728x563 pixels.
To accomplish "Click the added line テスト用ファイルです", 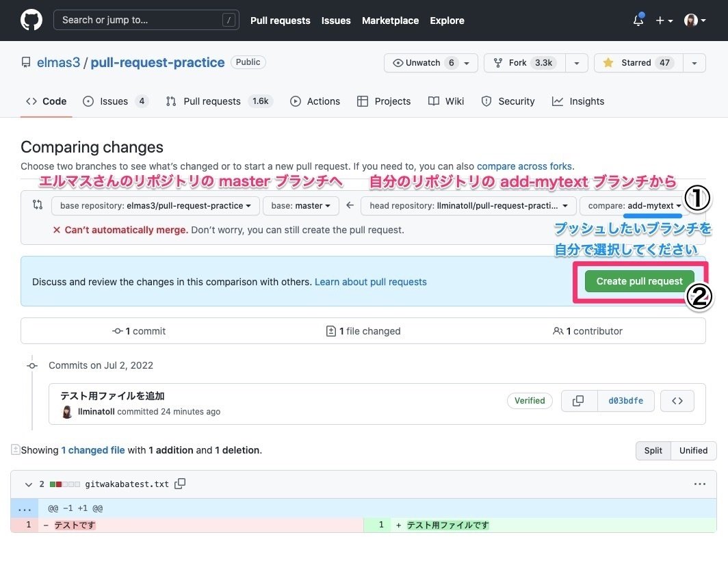I will pos(447,525).
